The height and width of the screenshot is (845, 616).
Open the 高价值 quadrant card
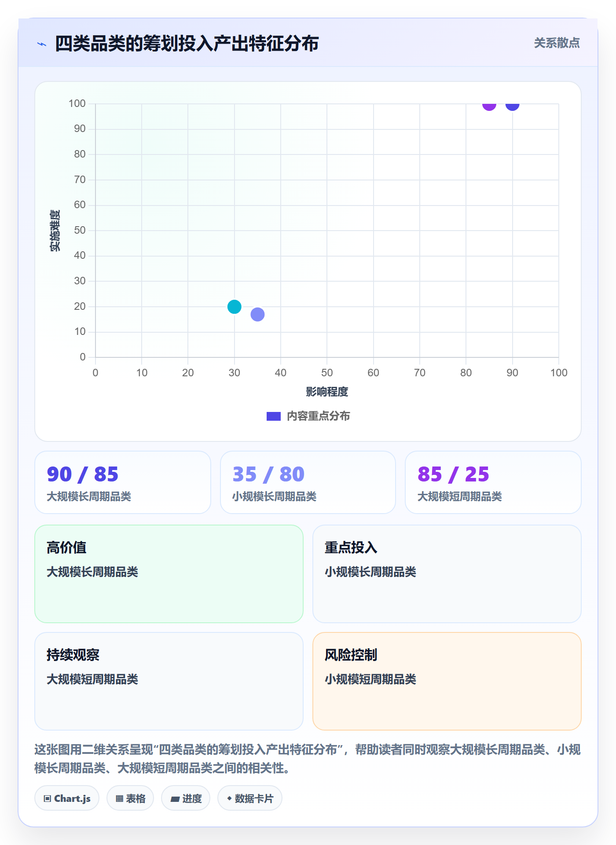[169, 574]
